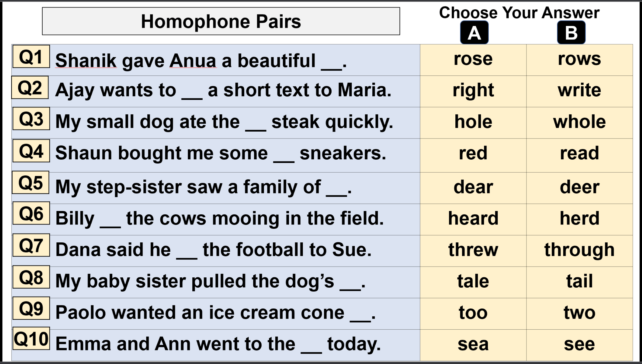Click the black B answer badge

571,33
